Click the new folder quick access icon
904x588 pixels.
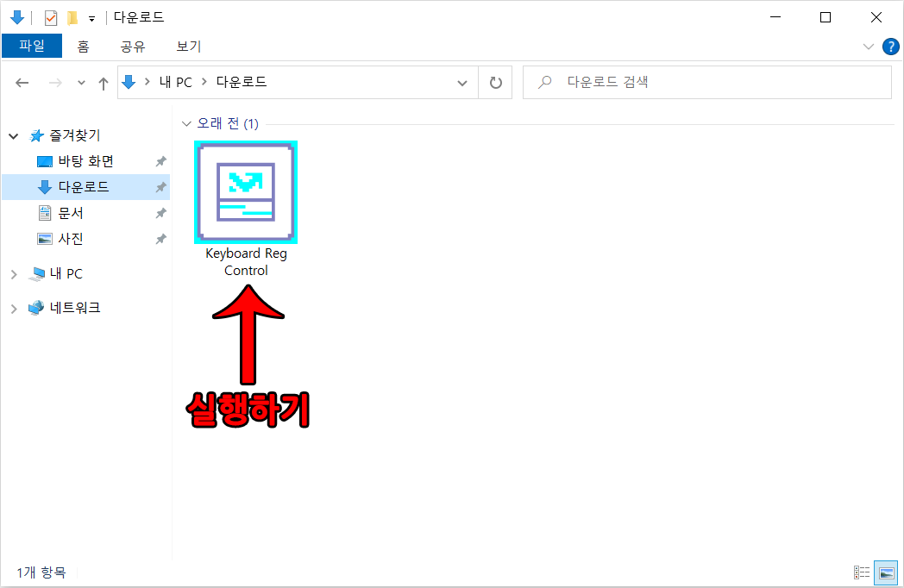72,18
